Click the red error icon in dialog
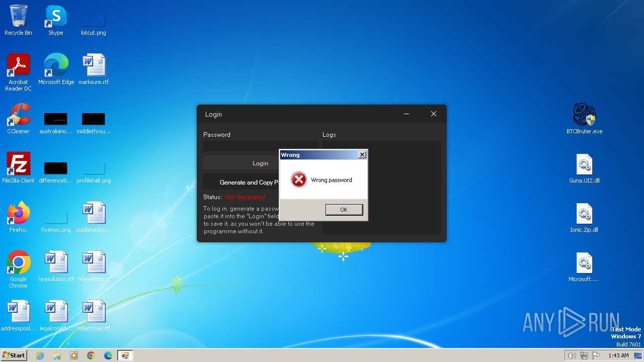The image size is (644, 362). pos(299,179)
